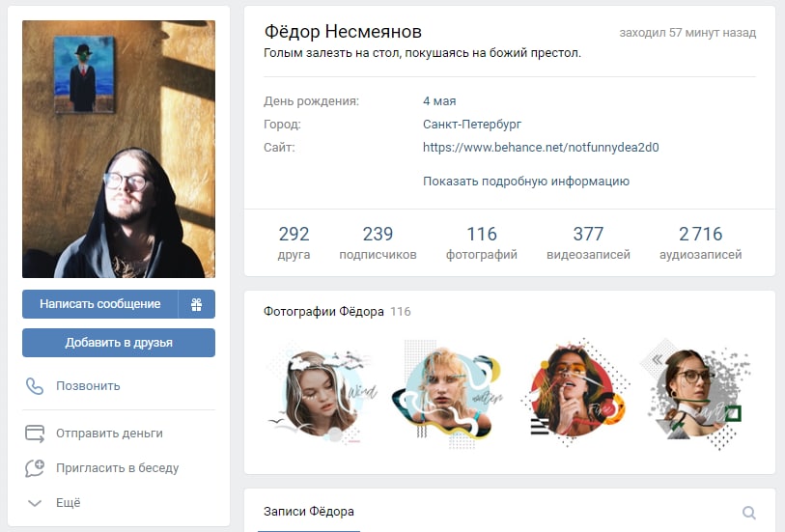
Task: Open the behance.net website link
Action: [541, 147]
